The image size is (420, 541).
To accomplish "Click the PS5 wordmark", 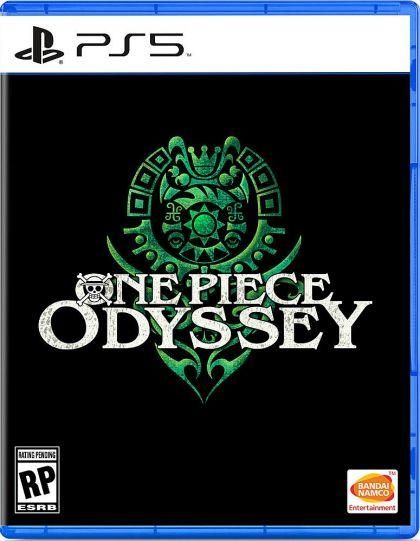I will (130, 45).
